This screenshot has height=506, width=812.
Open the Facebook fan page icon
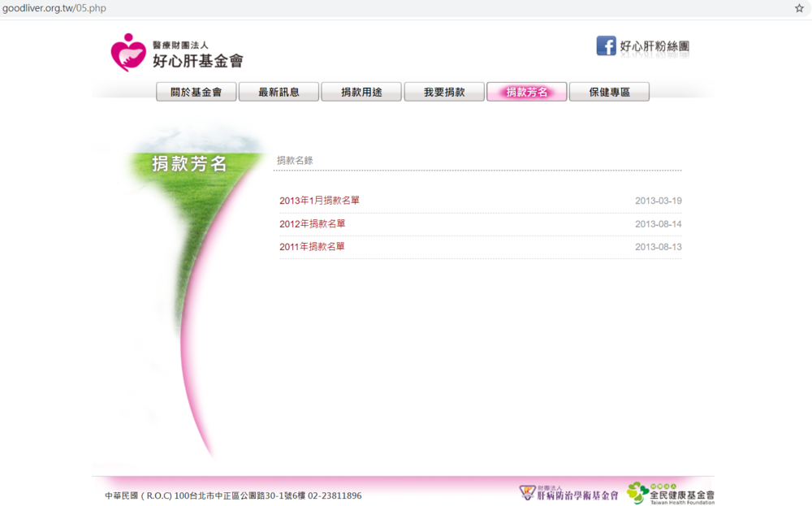click(606, 46)
